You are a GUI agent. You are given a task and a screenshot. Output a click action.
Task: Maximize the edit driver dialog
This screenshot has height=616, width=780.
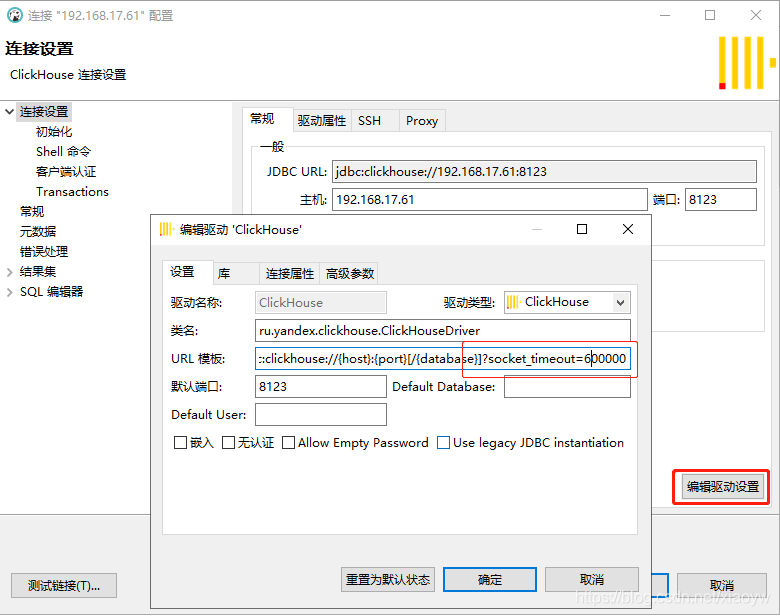[582, 229]
